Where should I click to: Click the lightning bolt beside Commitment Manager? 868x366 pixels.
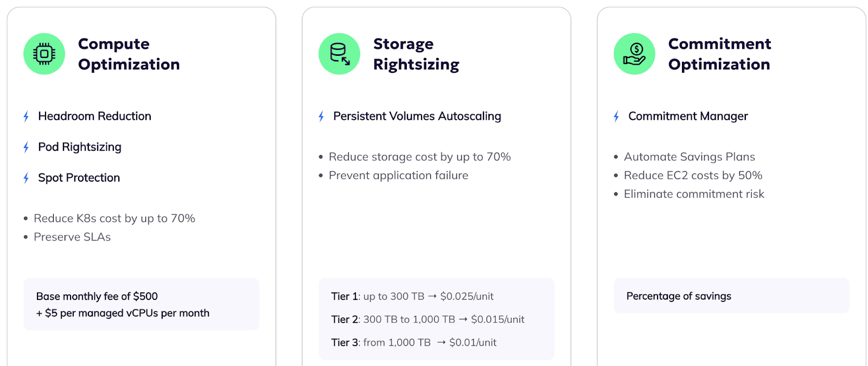[616, 117]
